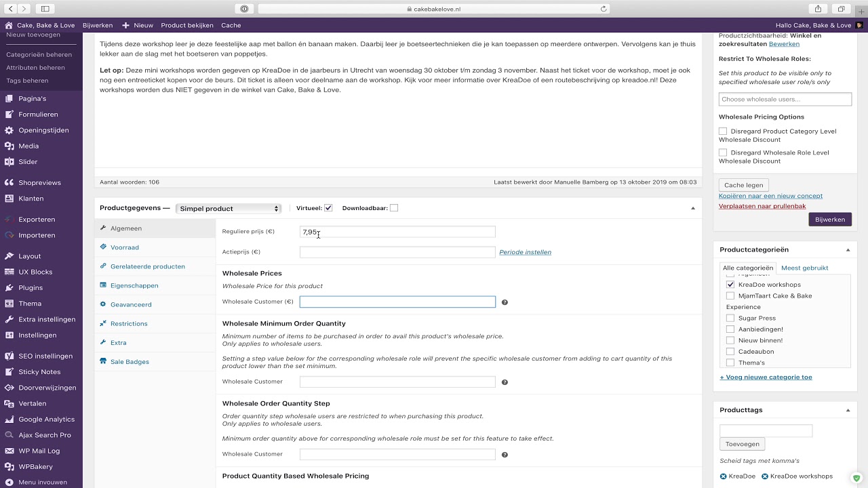Click in the Actieprijs input field

[x=397, y=252]
